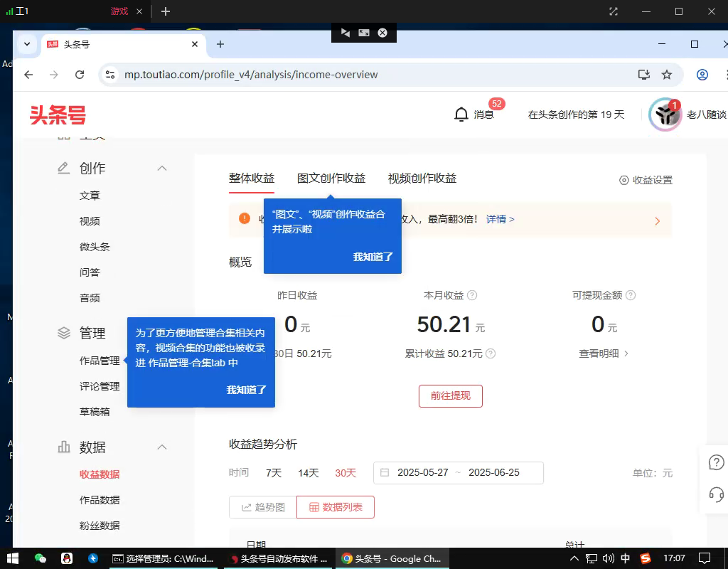This screenshot has height=569, width=728.
Task: Open 作品数据 in the sidebar
Action: (x=100, y=500)
